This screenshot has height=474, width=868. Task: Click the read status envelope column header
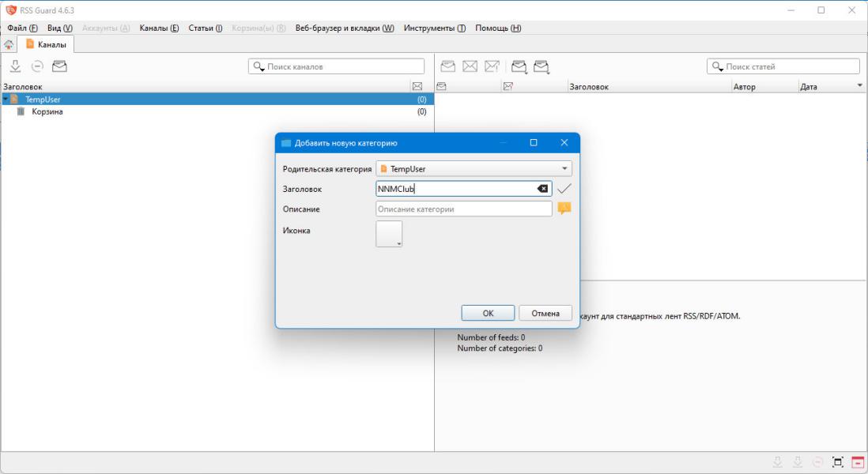441,86
